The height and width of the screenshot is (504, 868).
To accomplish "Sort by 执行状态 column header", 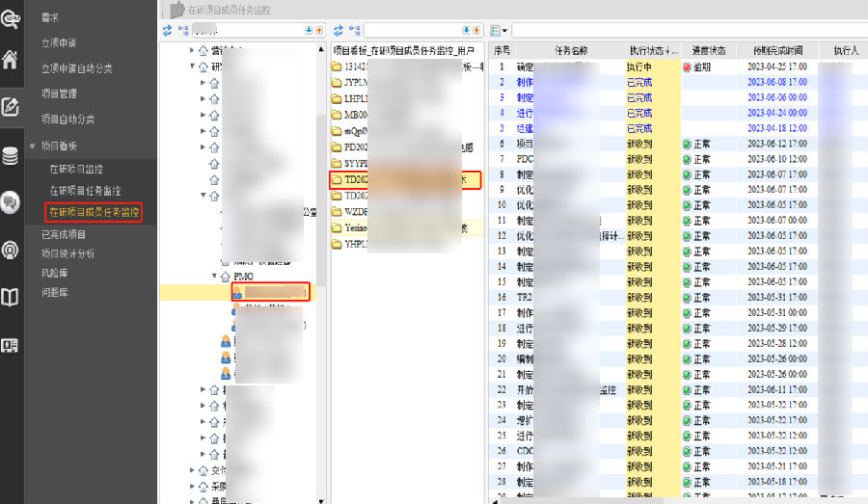I will click(x=652, y=50).
